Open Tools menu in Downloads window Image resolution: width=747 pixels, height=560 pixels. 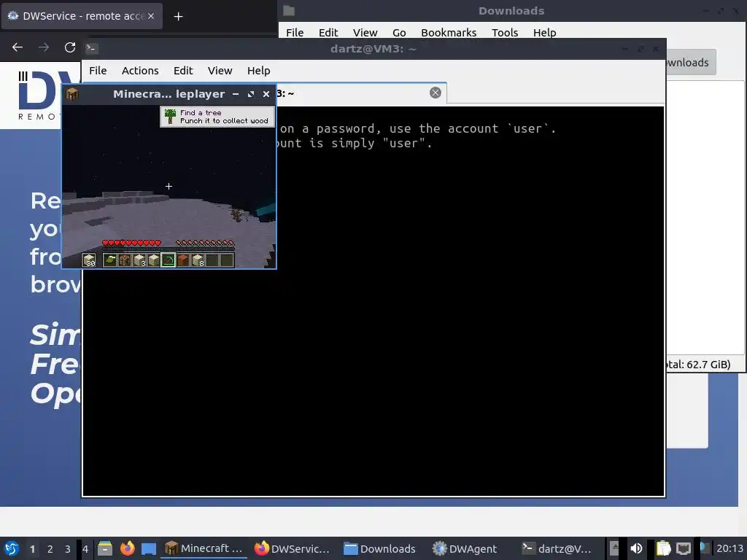coord(505,32)
